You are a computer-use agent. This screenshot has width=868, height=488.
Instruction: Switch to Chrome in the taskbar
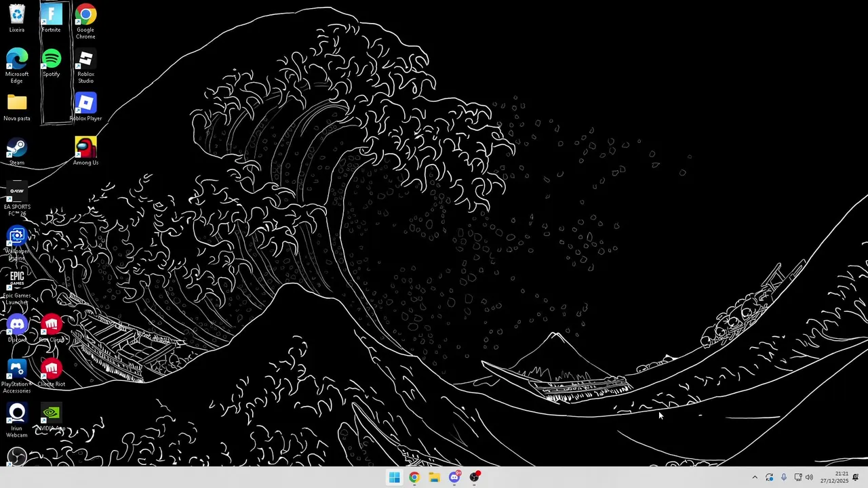[x=414, y=477]
